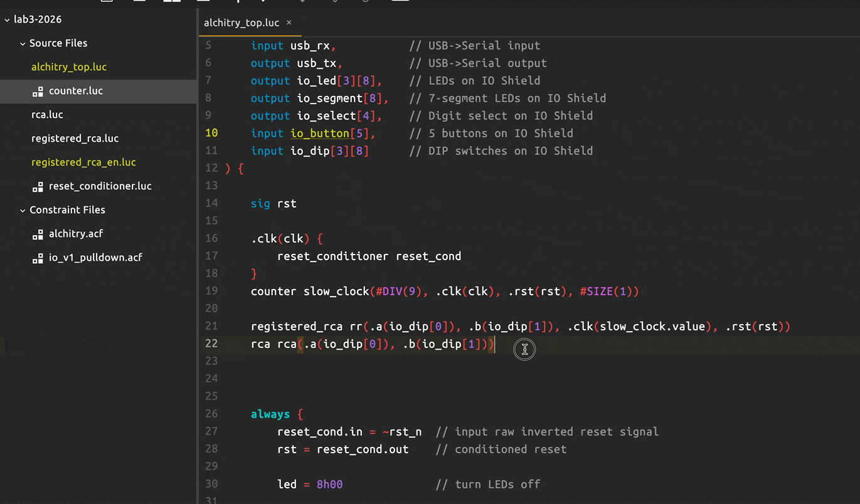This screenshot has height=504, width=860.
Task: Select registered_rca.luc in Source Files
Action: pyautogui.click(x=75, y=139)
